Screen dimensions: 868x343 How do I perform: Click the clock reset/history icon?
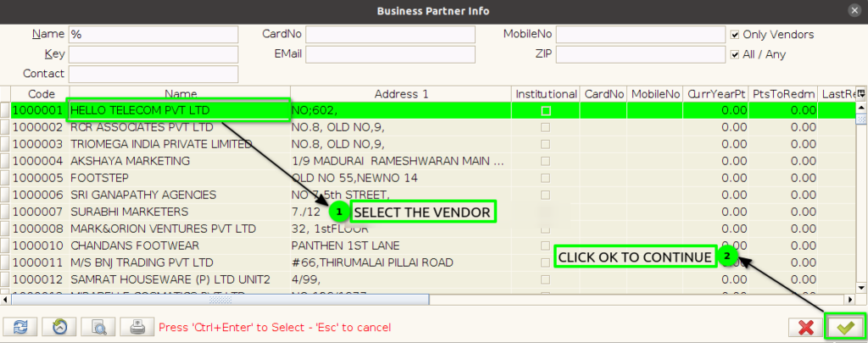tap(59, 327)
